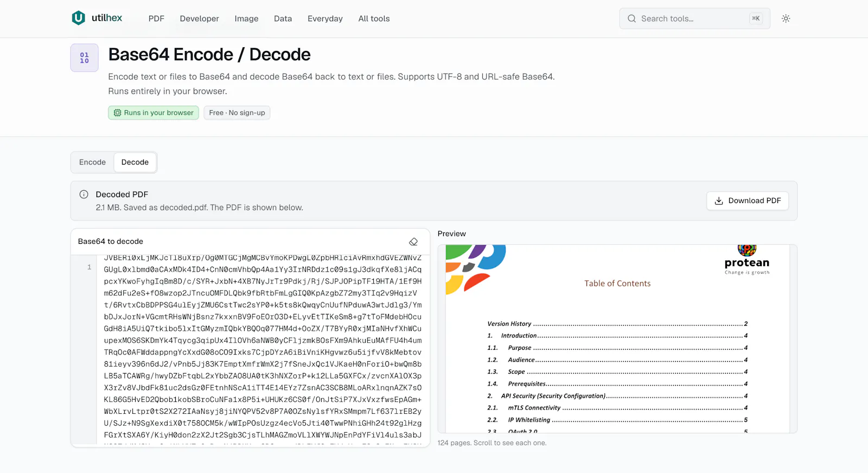Viewport: 868px width, 473px height.
Task: Focus the Search tools field
Action: tap(694, 18)
